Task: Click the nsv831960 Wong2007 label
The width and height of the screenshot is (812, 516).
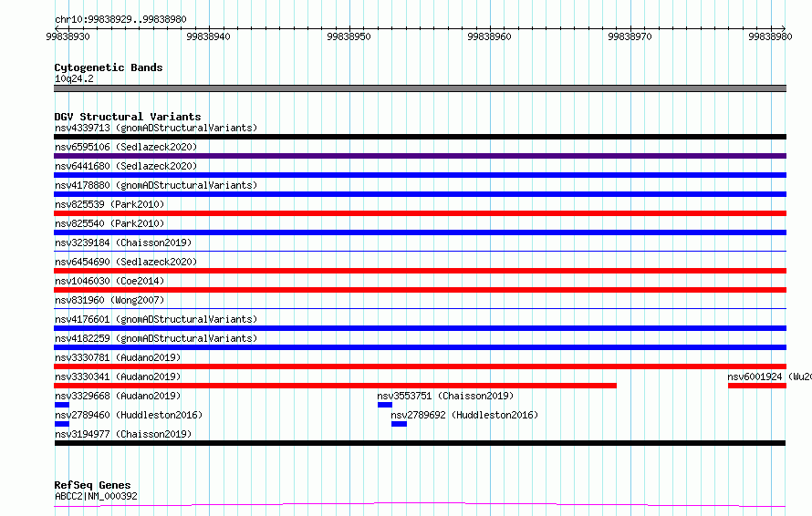Action: pyautogui.click(x=109, y=300)
